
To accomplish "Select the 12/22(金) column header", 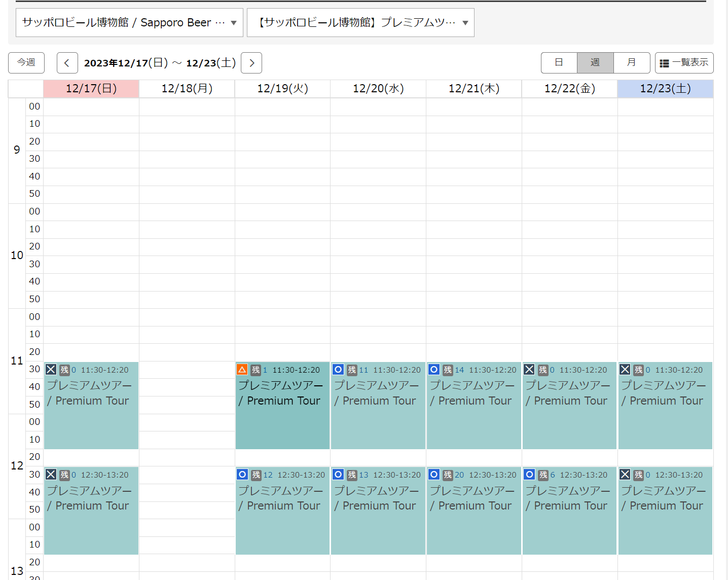I will 570,89.
